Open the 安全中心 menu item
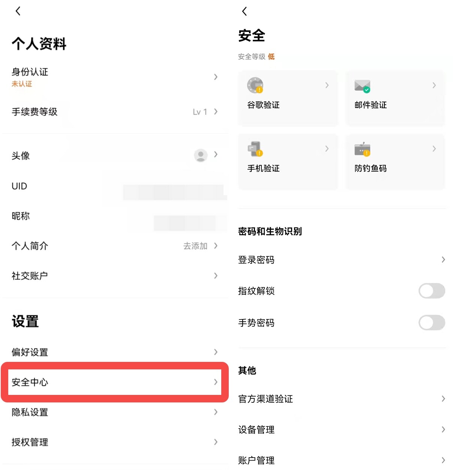Screen dimensions: 453x476 115,382
